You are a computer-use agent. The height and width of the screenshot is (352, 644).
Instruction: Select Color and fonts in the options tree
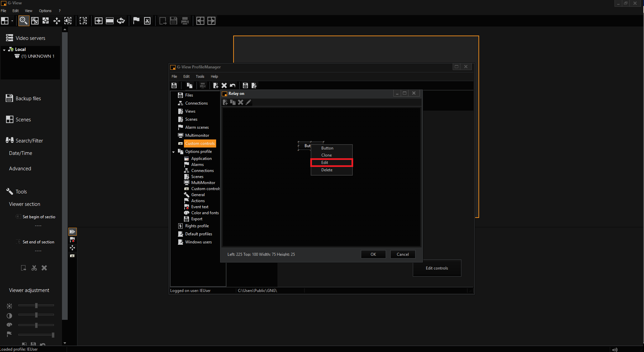(x=205, y=213)
